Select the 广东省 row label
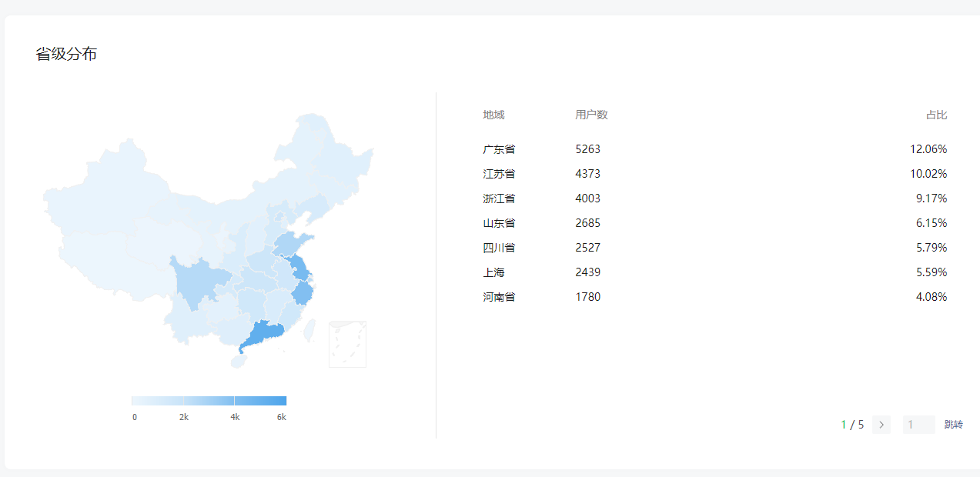980x477 pixels. [499, 149]
